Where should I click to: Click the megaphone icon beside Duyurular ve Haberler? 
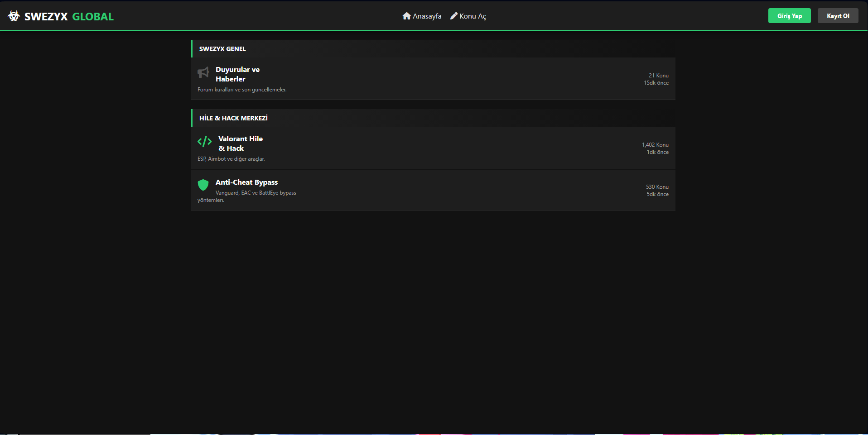click(203, 72)
